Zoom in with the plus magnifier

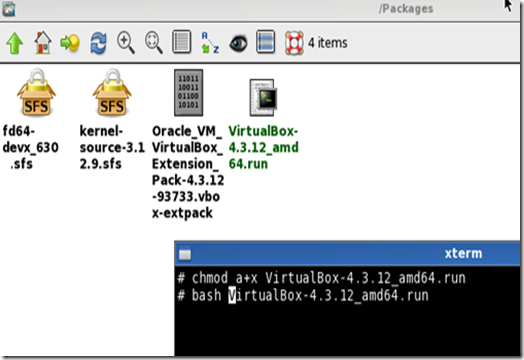126,42
